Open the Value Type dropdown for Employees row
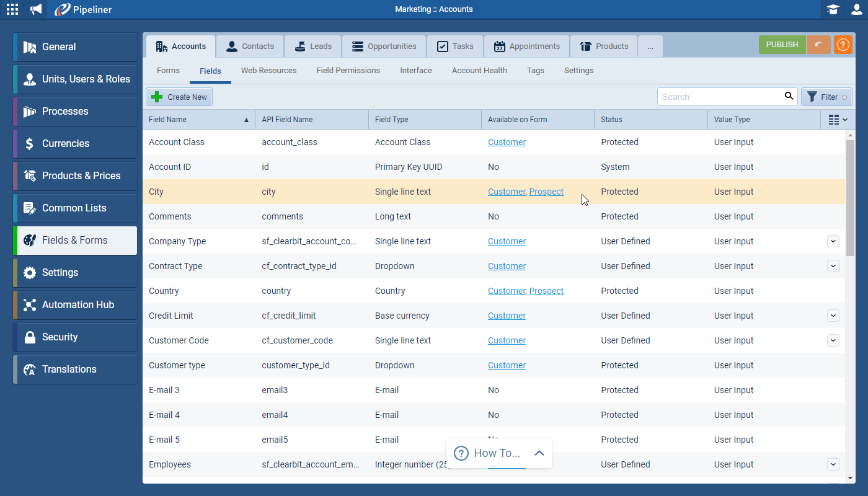The width and height of the screenshot is (868, 496). (x=833, y=464)
